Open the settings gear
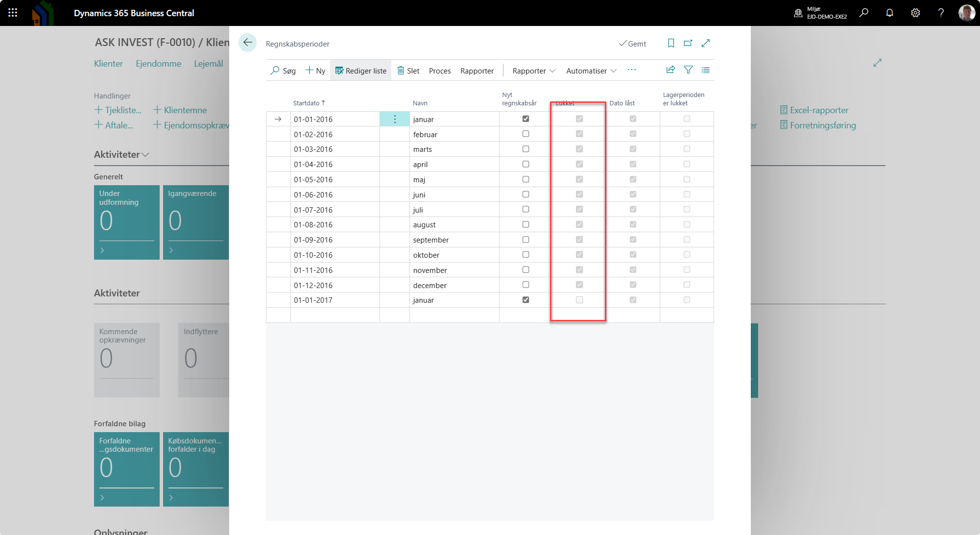This screenshot has width=980, height=535. [915, 13]
